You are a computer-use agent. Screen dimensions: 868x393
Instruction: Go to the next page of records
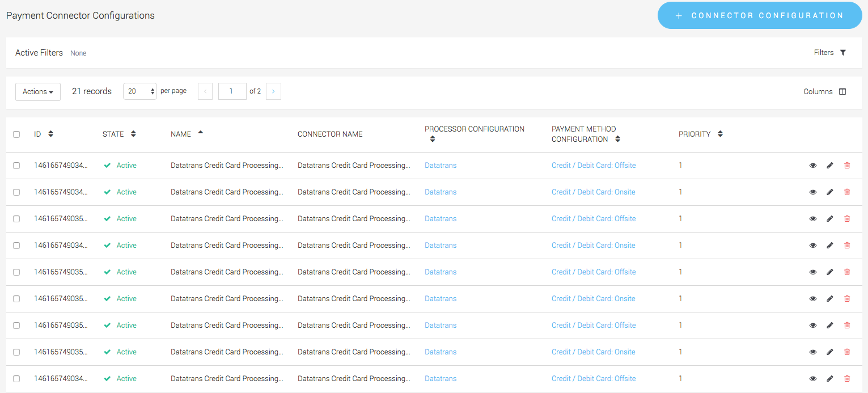tap(273, 91)
